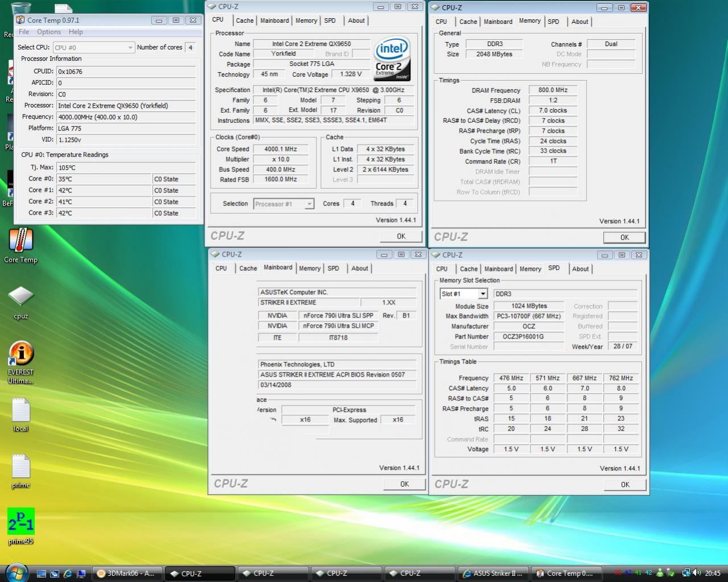Select the Recycle Bin desktop icon

tap(21, 8)
